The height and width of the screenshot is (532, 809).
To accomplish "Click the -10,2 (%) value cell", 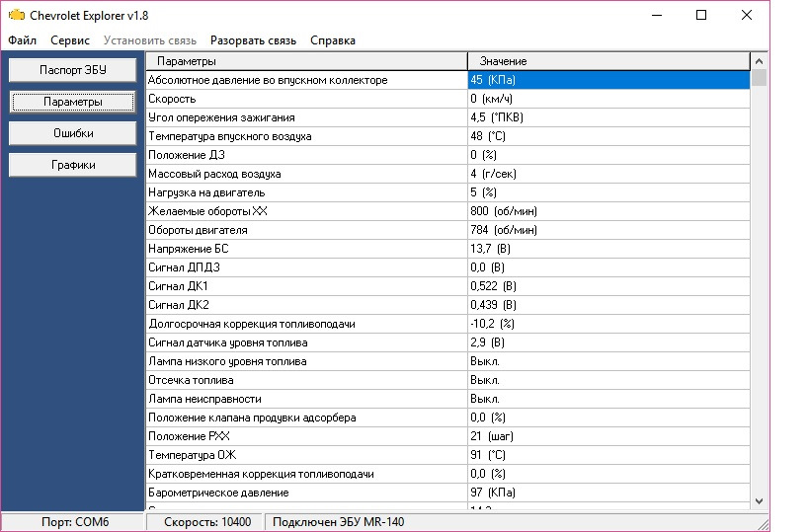I will point(608,324).
